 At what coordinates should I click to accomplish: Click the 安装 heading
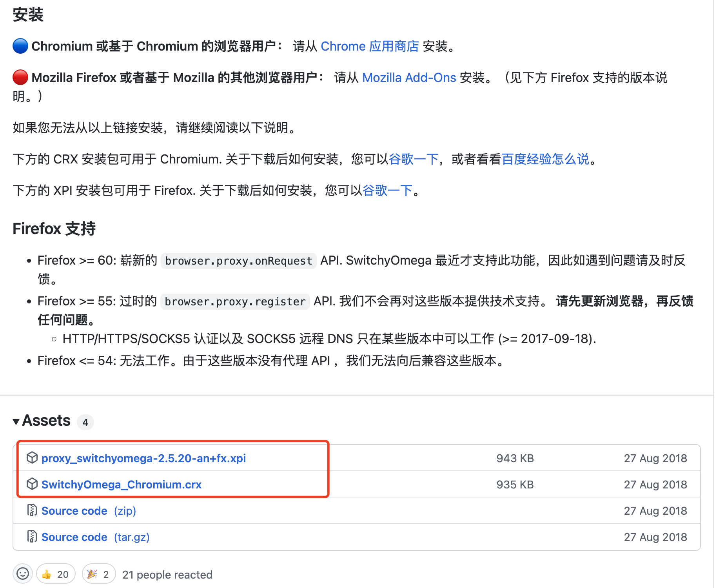pyautogui.click(x=28, y=15)
